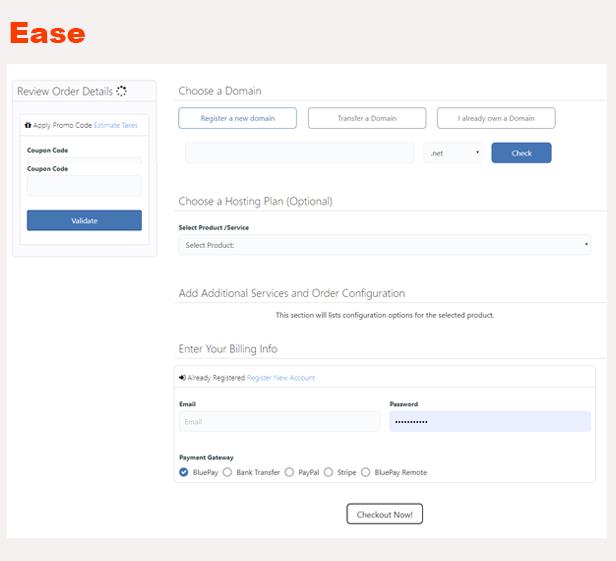Click the Checkout Now! button
The height and width of the screenshot is (561, 616).
(385, 514)
